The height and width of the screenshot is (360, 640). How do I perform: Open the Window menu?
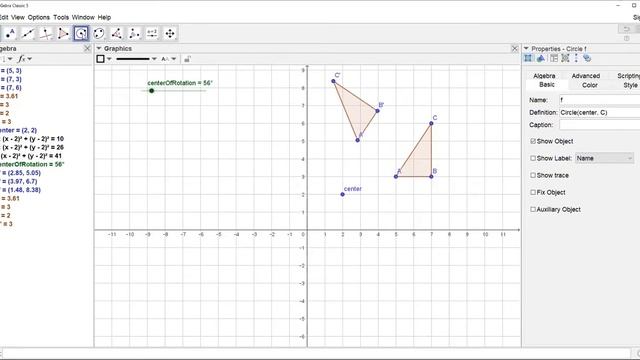click(83, 18)
